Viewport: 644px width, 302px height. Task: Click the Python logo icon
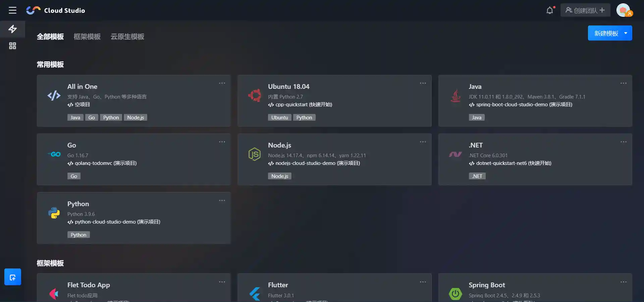coord(54,213)
